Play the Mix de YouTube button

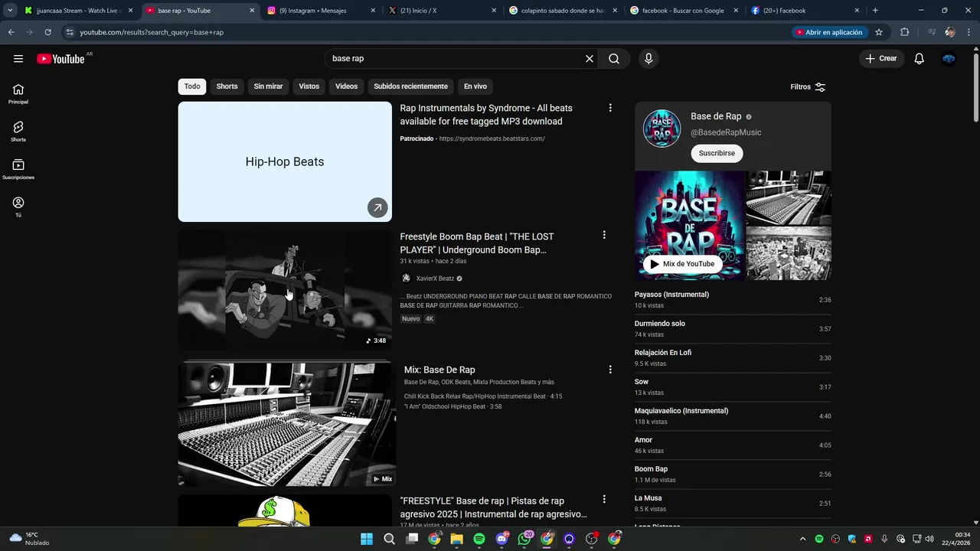(682, 264)
